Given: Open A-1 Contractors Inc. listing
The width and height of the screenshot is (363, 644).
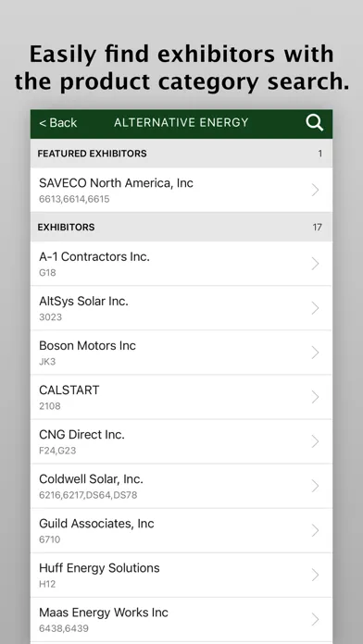Looking at the screenshot, I should pyautogui.click(x=181, y=264).
